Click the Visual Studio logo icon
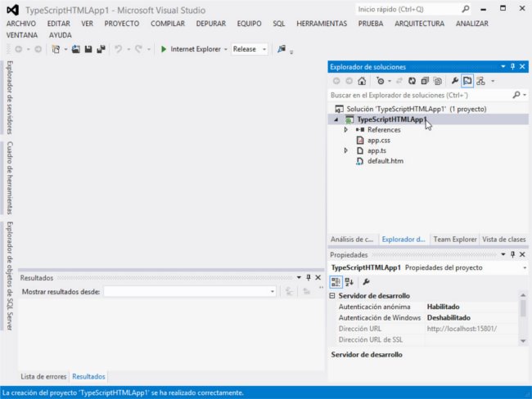The image size is (532, 399). pos(13,10)
